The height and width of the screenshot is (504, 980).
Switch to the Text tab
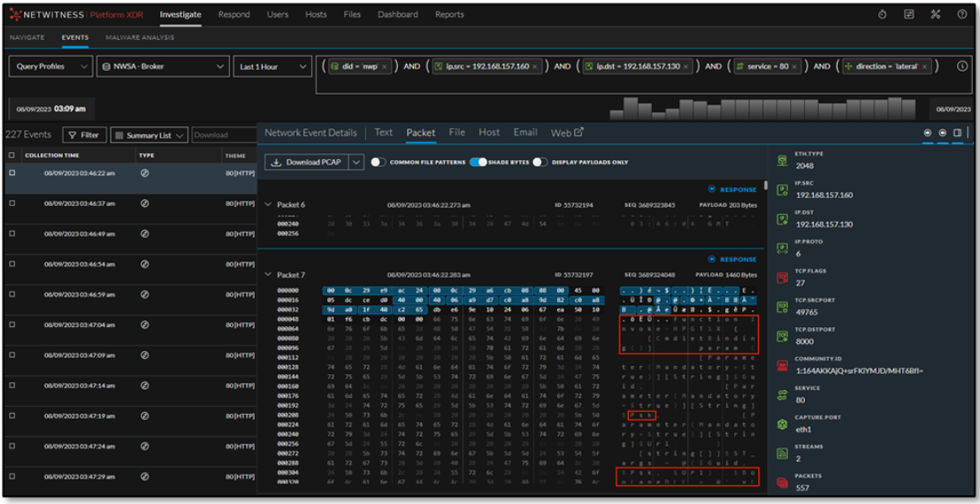point(383,133)
